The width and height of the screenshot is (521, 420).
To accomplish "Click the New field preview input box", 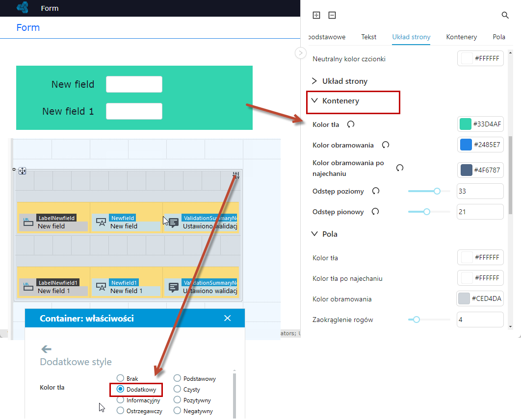I will [134, 84].
